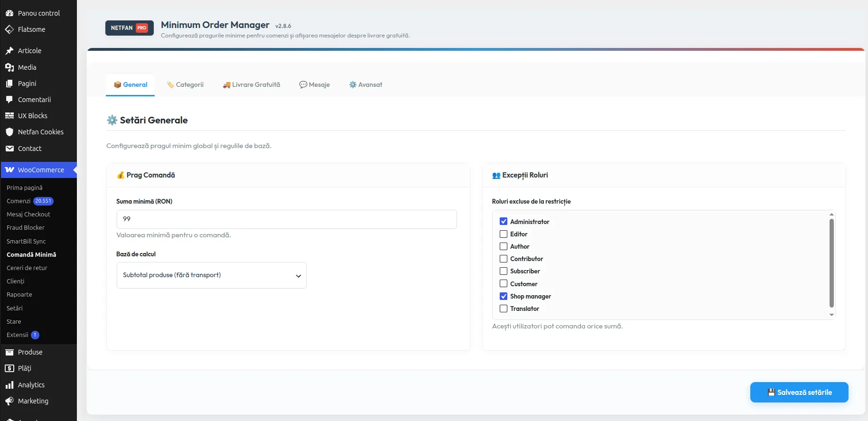Open the Mesaj Checkout link

pyautogui.click(x=28, y=215)
